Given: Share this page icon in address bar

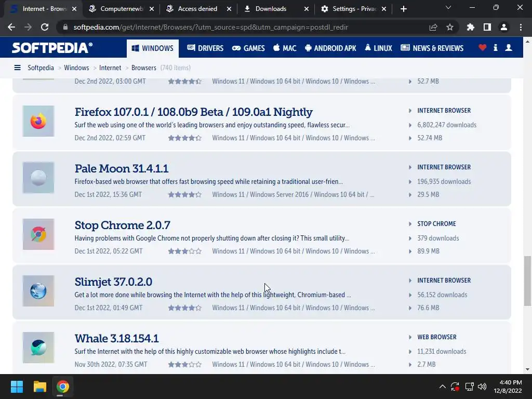Looking at the screenshot, I should (433, 27).
